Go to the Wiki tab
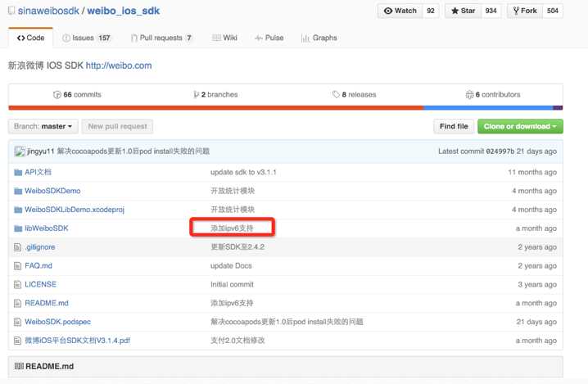Viewport: 588px width, 384px height. click(224, 38)
